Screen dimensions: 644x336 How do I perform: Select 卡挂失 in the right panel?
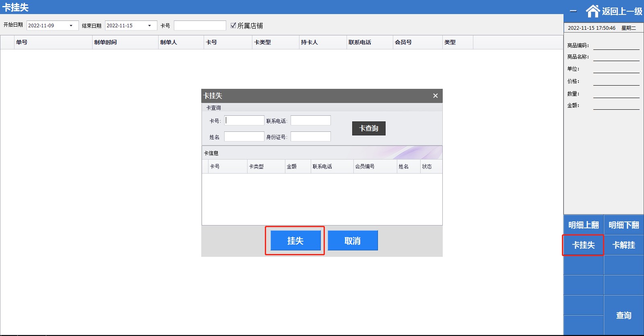click(x=584, y=245)
